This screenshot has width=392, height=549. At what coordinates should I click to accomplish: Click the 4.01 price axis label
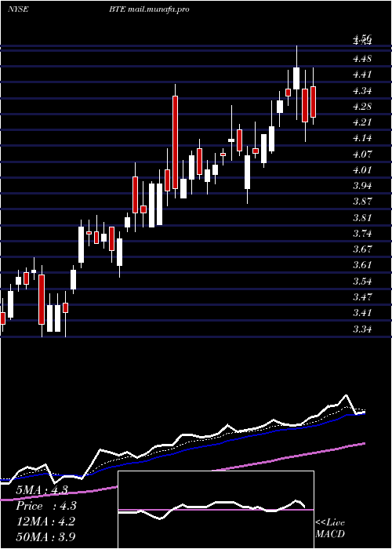[362, 170]
